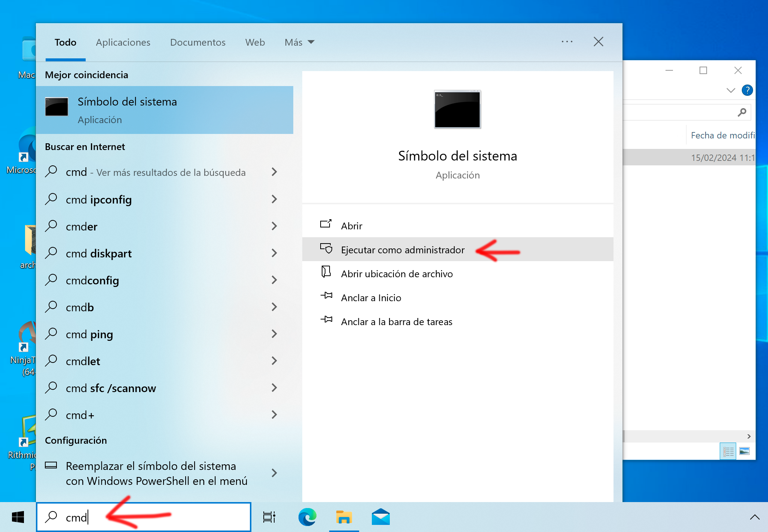
Task: Open Task View from the taskbar
Action: tap(269, 517)
